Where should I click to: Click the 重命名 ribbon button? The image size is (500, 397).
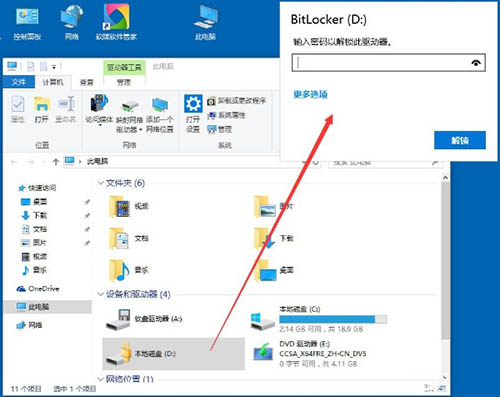click(x=66, y=109)
